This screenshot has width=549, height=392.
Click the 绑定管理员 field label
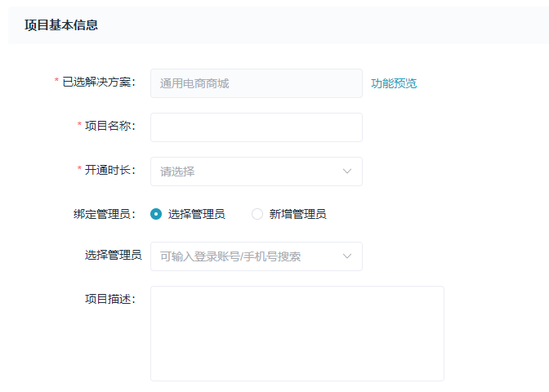click(104, 214)
